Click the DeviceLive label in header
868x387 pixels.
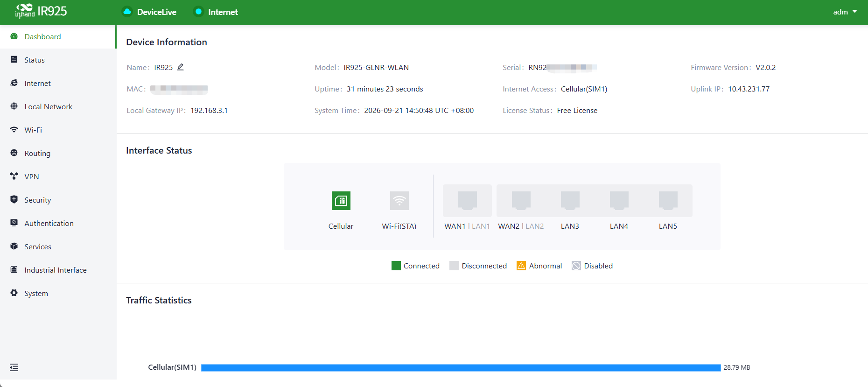click(157, 12)
